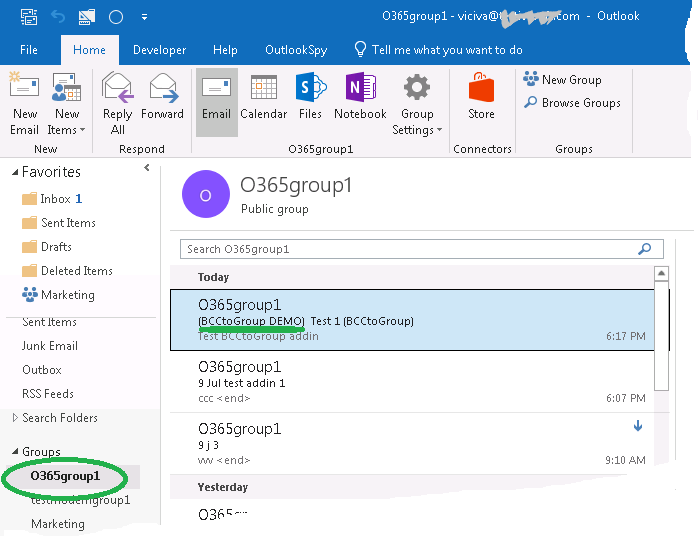This screenshot has width=698, height=536.
Task: Open the group SharePoint Files
Action: coord(310,97)
